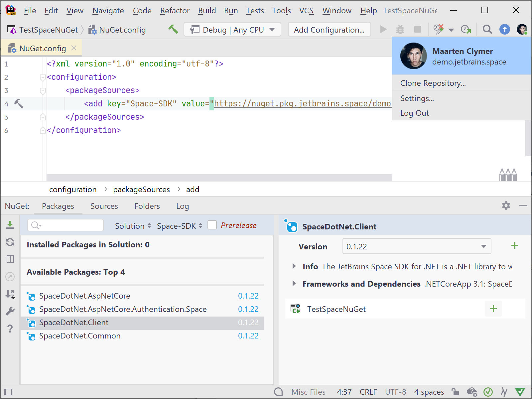Click the blue update arrow icon

505,30
